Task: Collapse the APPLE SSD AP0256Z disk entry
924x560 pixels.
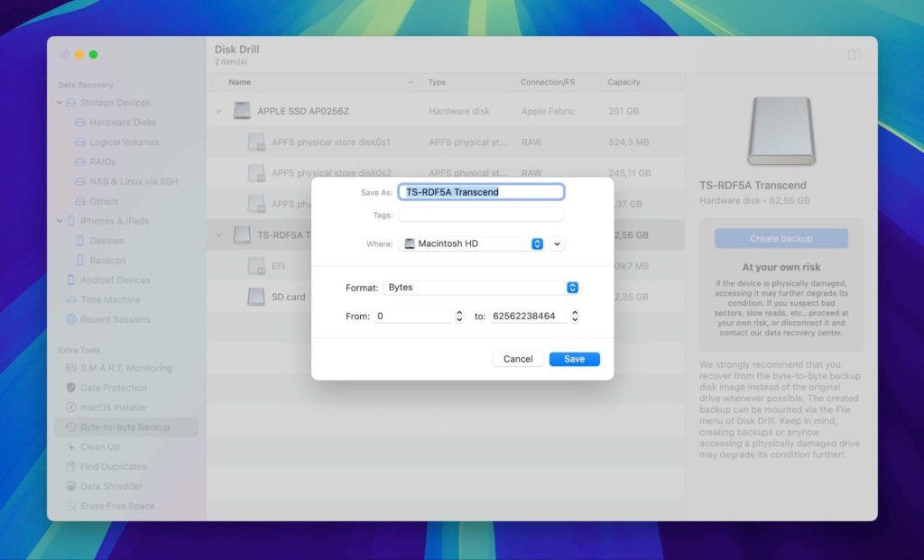Action: [x=218, y=110]
